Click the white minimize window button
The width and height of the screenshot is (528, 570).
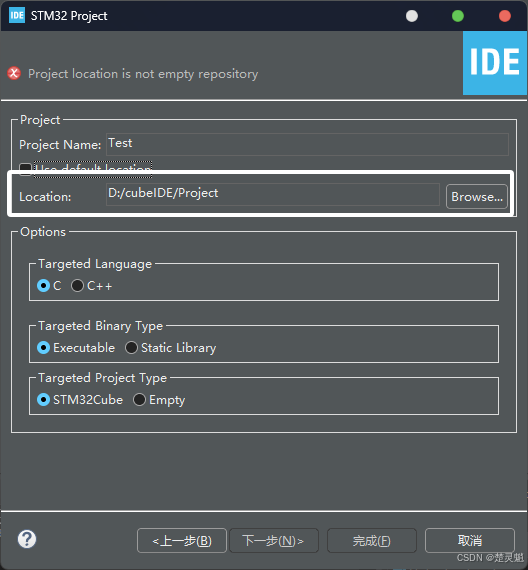coord(412,16)
